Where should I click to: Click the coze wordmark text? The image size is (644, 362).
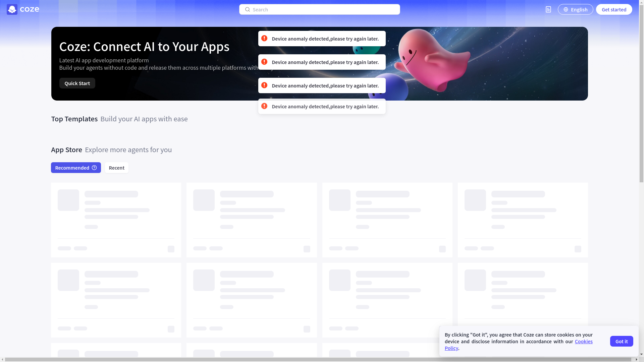(30, 9)
